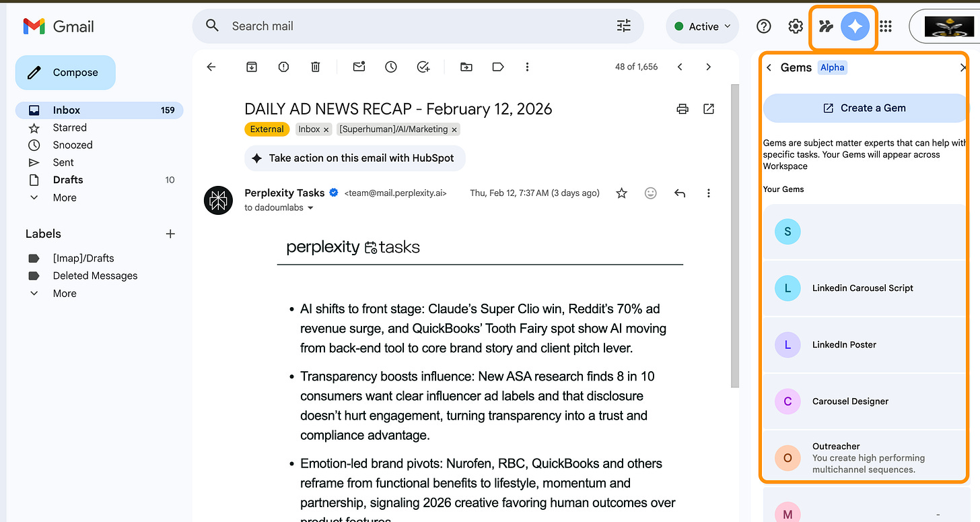
Task: Click the Search mail field
Action: [x=417, y=26]
